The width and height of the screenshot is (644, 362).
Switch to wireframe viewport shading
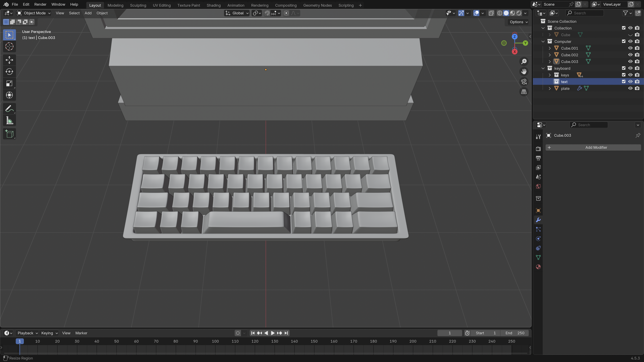(x=499, y=13)
